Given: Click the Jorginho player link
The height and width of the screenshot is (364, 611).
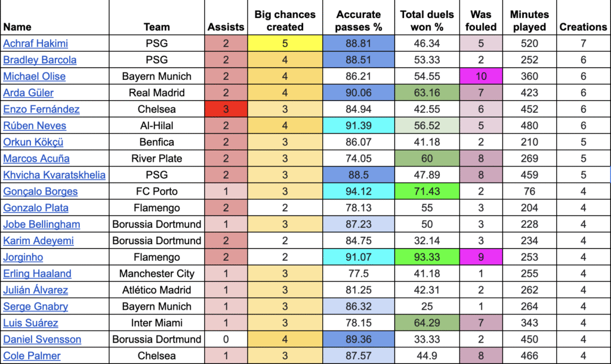Looking at the screenshot, I should (x=23, y=257).
